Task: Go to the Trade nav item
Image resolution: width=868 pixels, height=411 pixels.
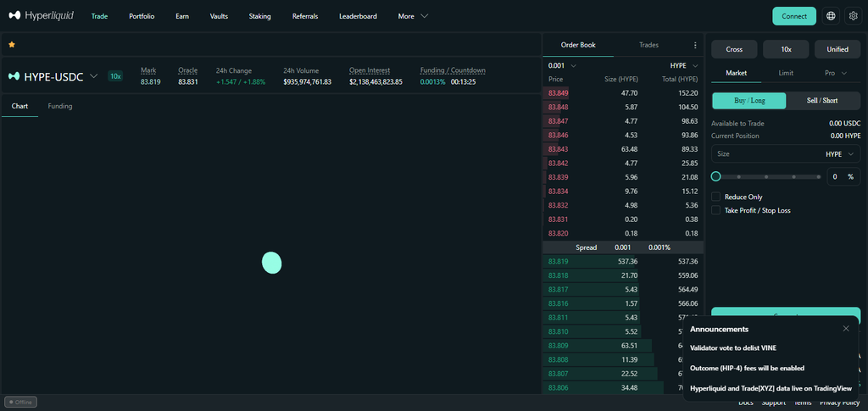Action: pos(100,17)
